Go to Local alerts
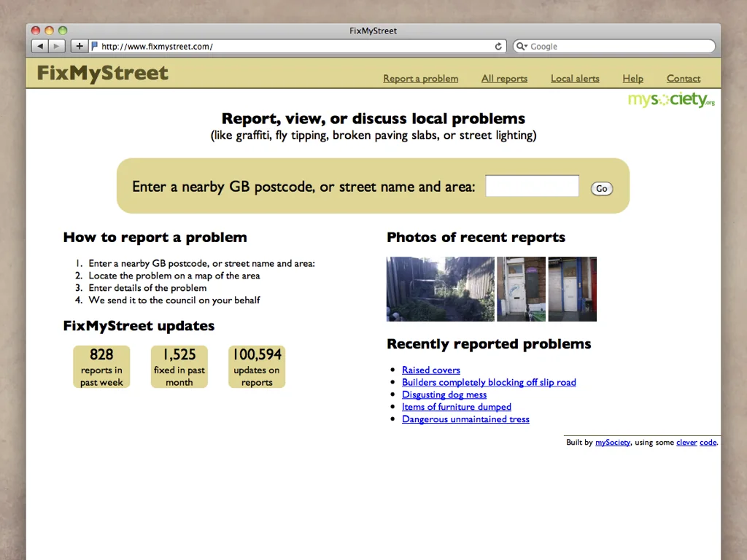Image resolution: width=747 pixels, height=560 pixels. pos(575,79)
